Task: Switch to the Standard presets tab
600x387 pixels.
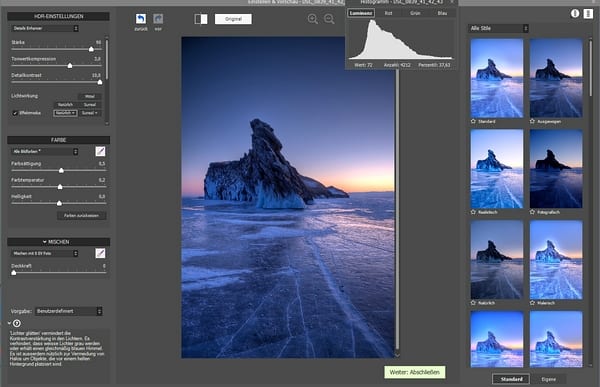Action: (511, 379)
